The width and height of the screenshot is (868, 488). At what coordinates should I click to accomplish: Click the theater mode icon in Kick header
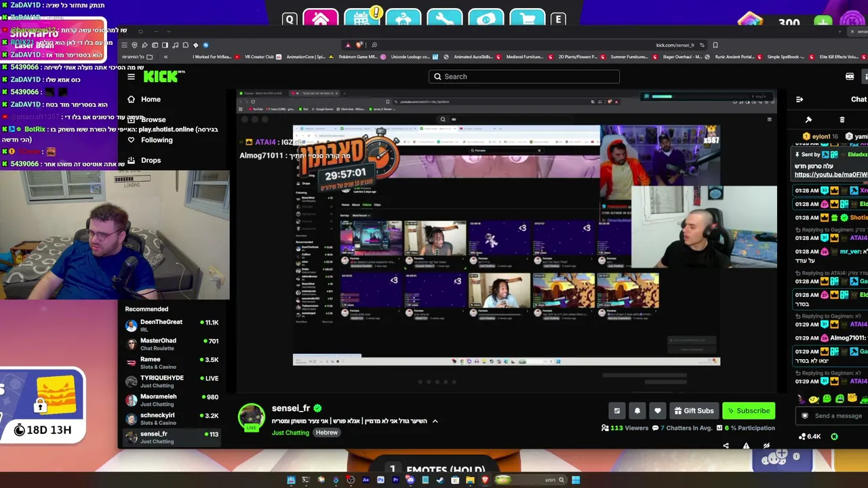[x=849, y=77]
